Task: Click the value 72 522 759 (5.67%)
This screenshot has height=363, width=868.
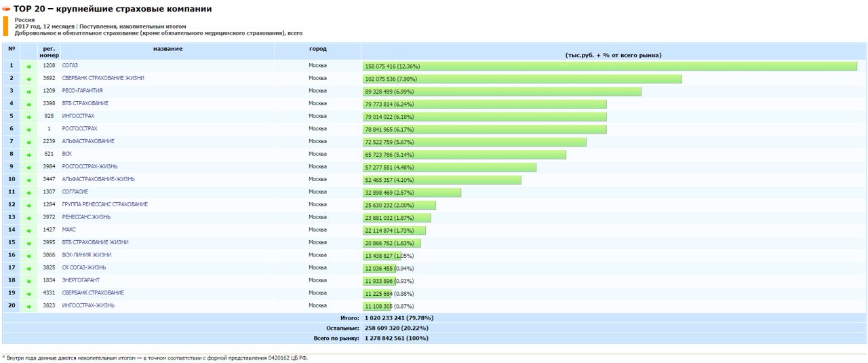Action: (x=389, y=142)
